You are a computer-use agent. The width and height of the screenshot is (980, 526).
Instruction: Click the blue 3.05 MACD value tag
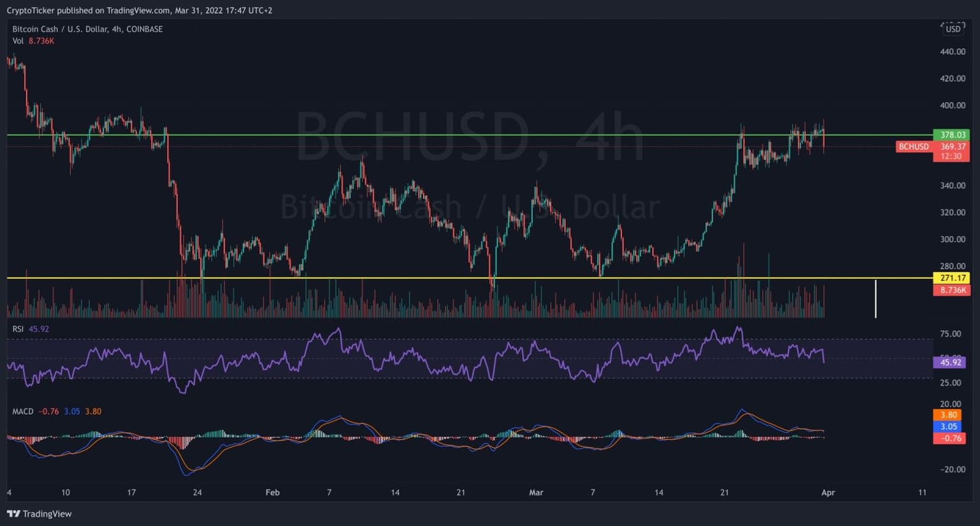949,426
